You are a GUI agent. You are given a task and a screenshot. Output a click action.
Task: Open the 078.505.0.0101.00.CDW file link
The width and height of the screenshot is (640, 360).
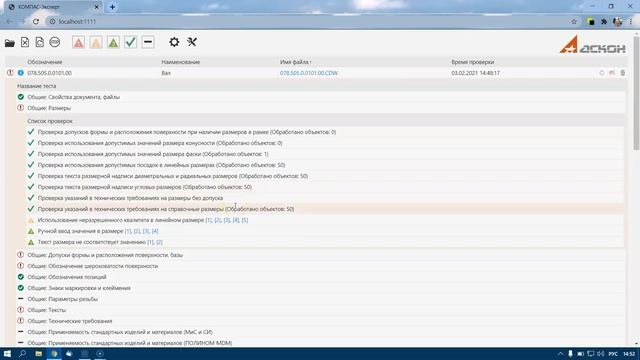309,73
